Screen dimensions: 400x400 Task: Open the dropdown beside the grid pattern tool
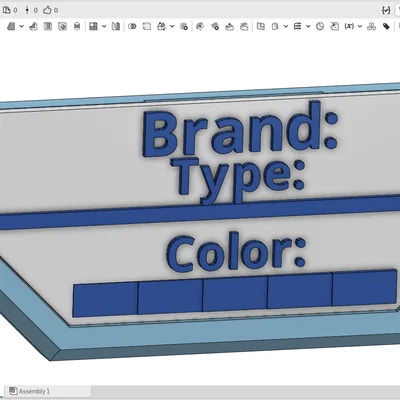[104, 26]
